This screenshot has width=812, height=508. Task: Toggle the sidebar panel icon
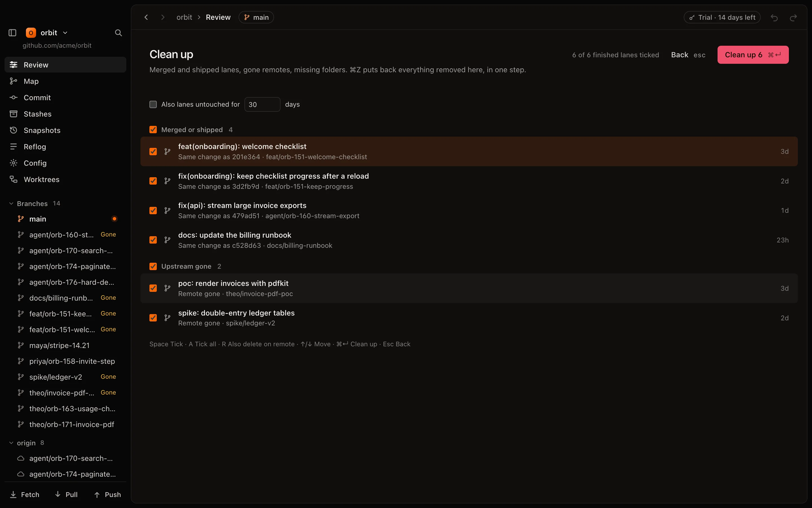coord(12,32)
